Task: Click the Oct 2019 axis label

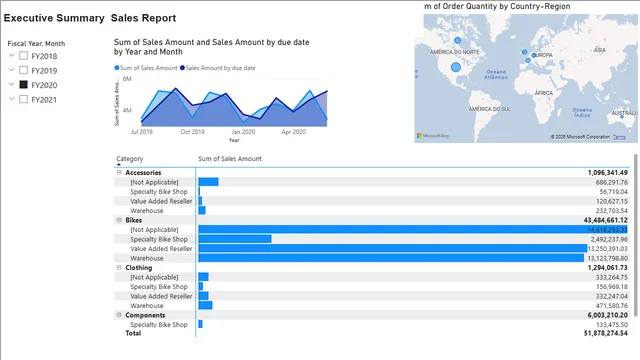Action: pyautogui.click(x=193, y=132)
